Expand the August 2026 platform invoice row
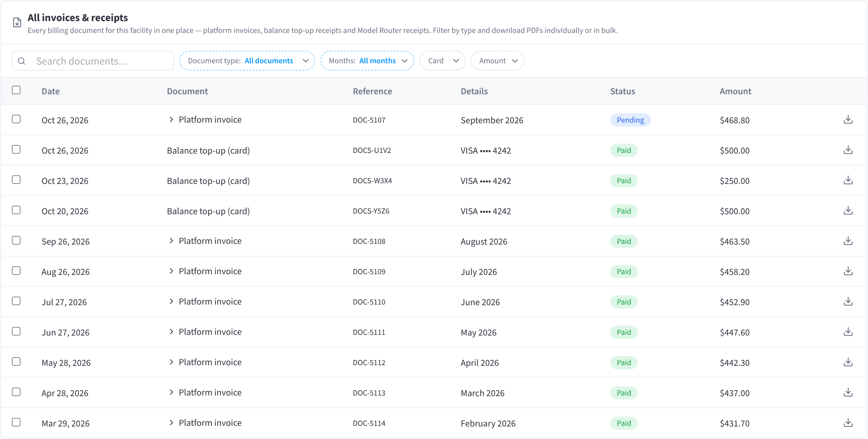 tap(171, 241)
